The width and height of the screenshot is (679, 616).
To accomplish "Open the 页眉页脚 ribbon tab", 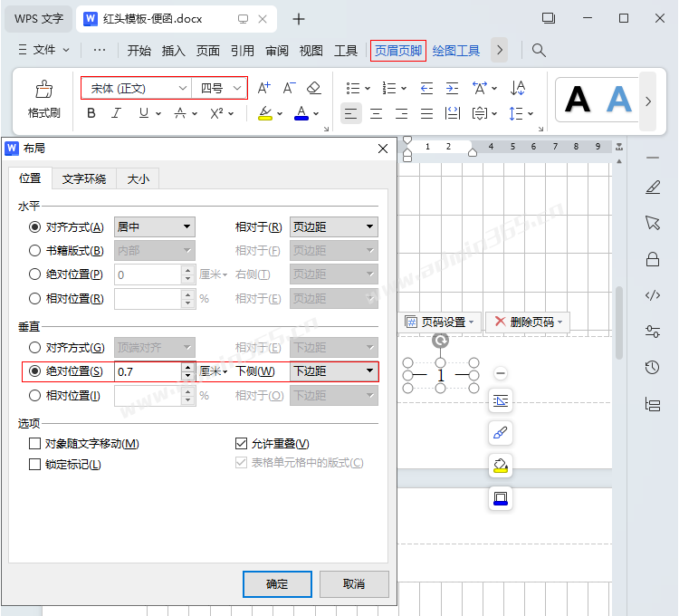I will (398, 51).
